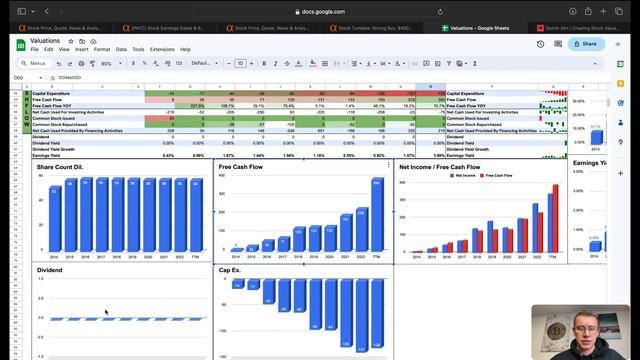This screenshot has width=640, height=360.
Task: Click plus to get add-ons
Action: click(x=620, y=173)
